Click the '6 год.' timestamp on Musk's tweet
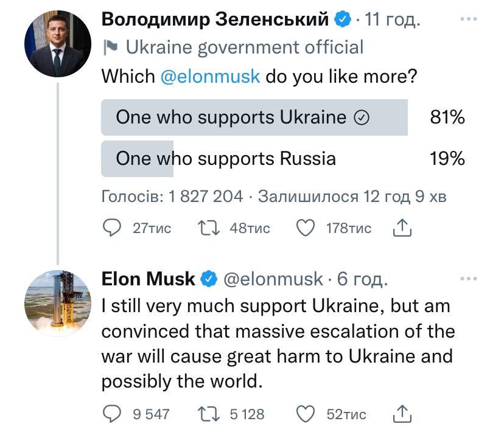This screenshot has height=435, width=504. click(362, 279)
